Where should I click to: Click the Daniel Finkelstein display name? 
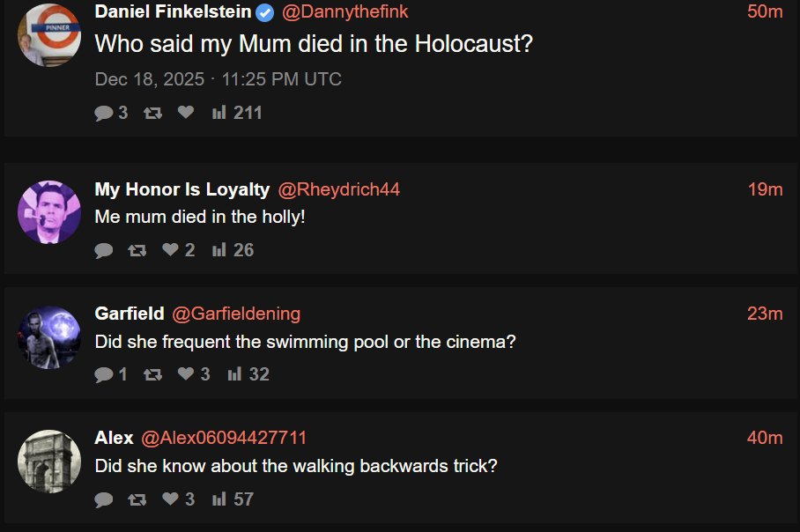click(x=173, y=11)
